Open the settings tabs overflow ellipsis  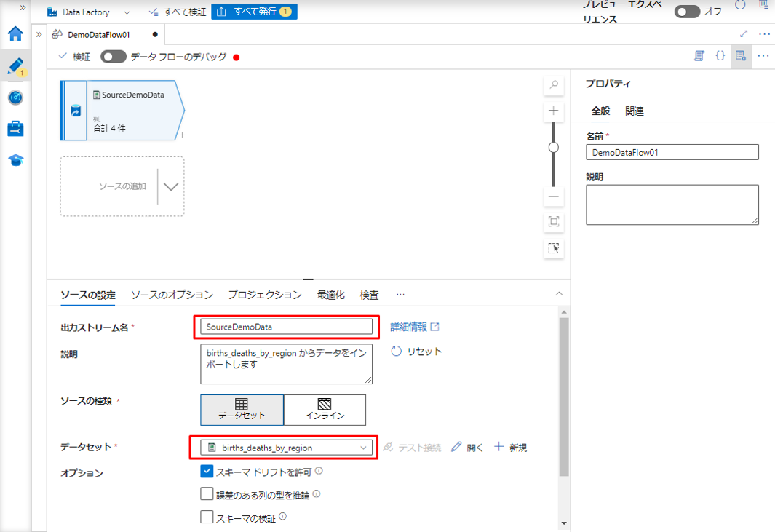pyautogui.click(x=400, y=295)
